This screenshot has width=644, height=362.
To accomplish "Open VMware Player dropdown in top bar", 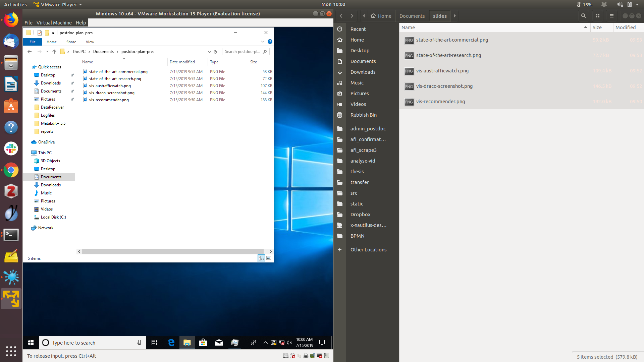I will coord(59,5).
